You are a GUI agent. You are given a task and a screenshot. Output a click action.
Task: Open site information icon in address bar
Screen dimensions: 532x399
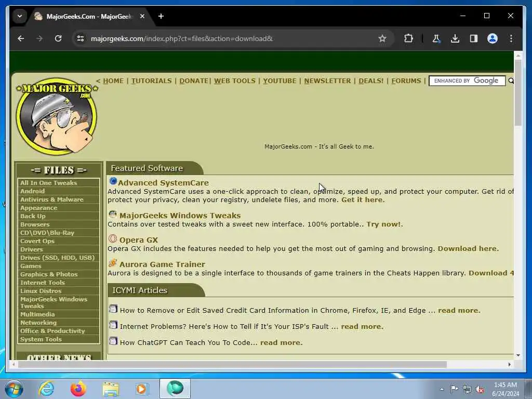coord(81,38)
